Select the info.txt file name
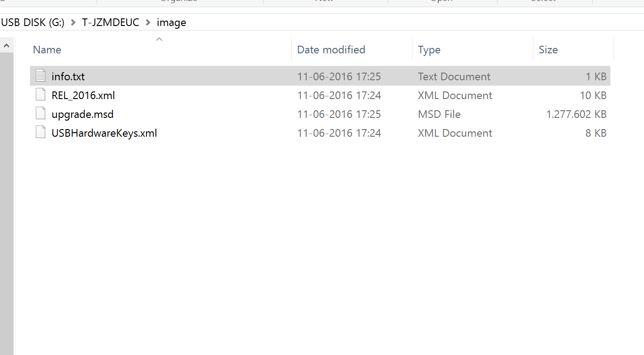This screenshot has width=644, height=355. pos(68,77)
